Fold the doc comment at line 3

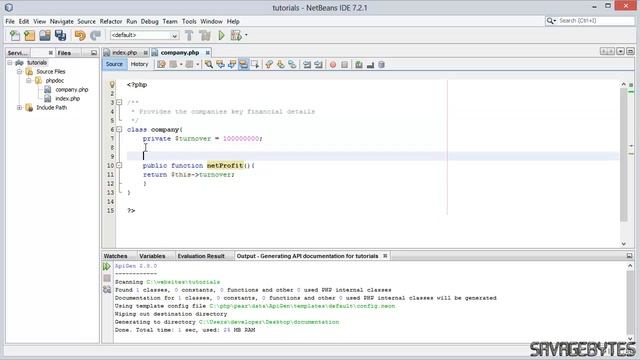(x=119, y=102)
